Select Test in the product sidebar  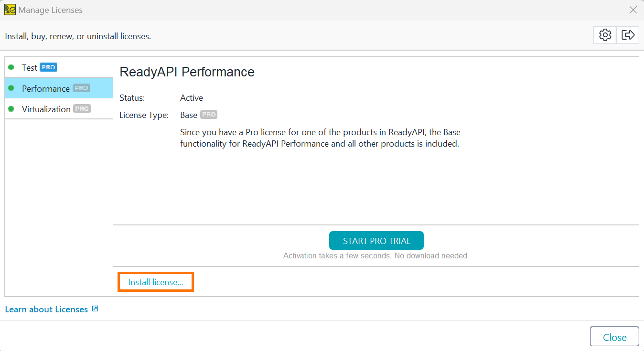[29, 67]
